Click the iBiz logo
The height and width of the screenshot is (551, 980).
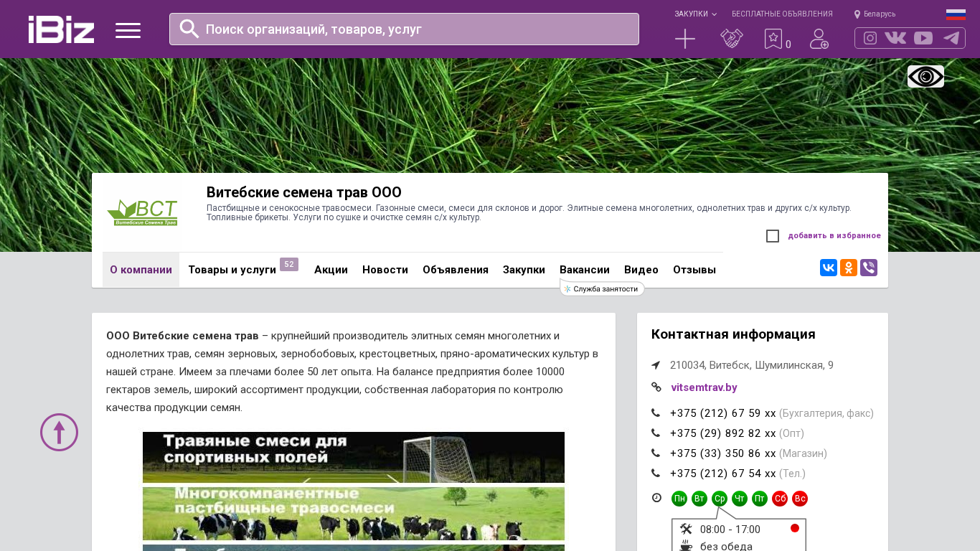[61, 29]
